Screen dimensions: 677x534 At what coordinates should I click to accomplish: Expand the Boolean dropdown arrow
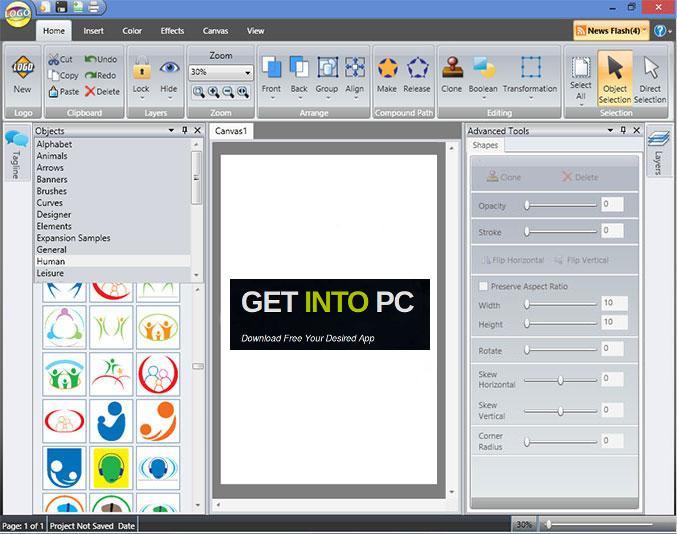point(484,98)
